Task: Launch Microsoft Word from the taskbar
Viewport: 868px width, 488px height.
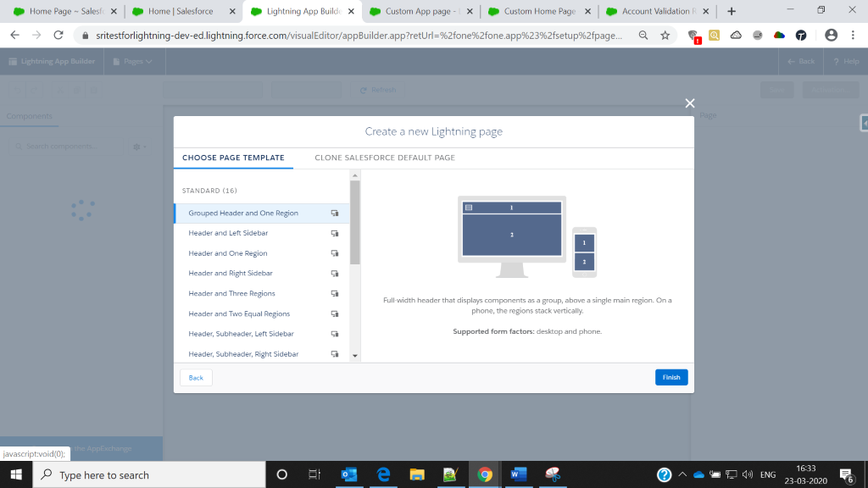Action: coord(516,474)
